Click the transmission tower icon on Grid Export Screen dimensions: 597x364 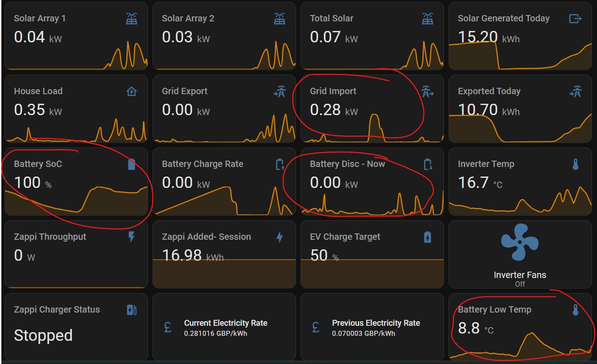coord(279,92)
